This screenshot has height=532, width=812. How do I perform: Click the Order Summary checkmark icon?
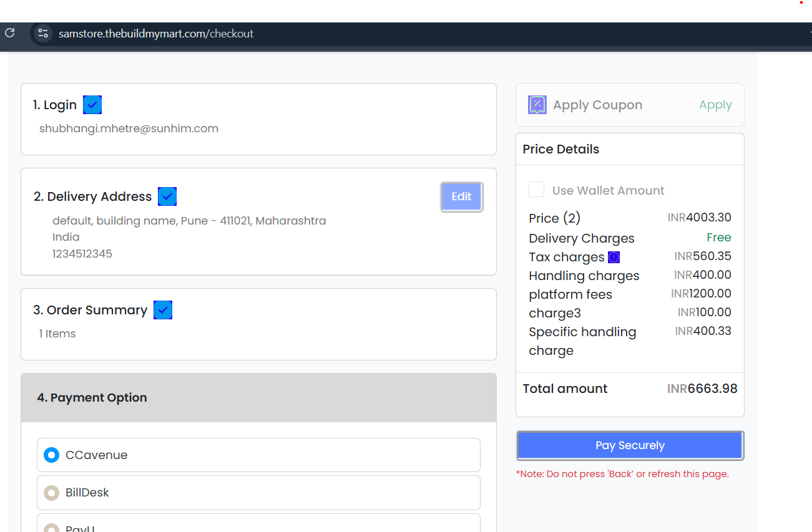pos(163,310)
